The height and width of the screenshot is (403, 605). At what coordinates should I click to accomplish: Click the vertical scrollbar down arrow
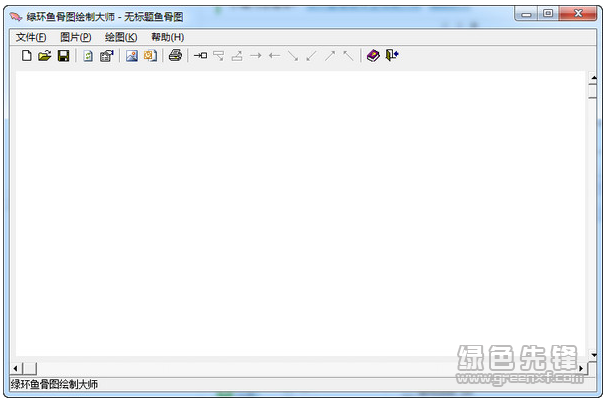pos(593,355)
